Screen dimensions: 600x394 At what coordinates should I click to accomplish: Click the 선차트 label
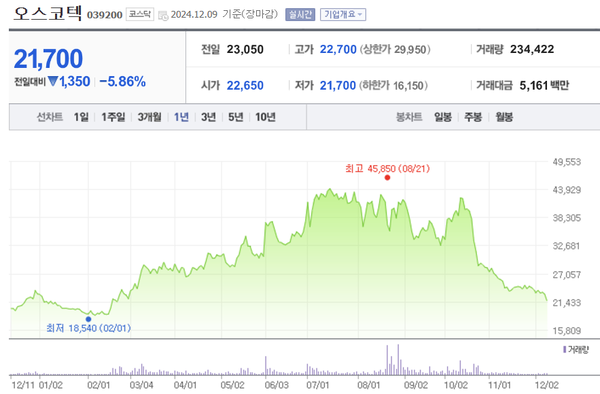click(50, 117)
